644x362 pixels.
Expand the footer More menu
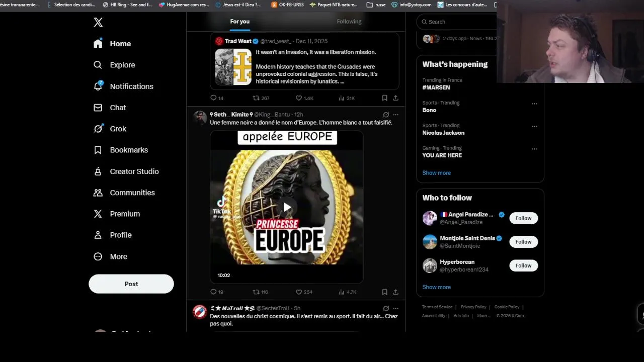point(484,316)
